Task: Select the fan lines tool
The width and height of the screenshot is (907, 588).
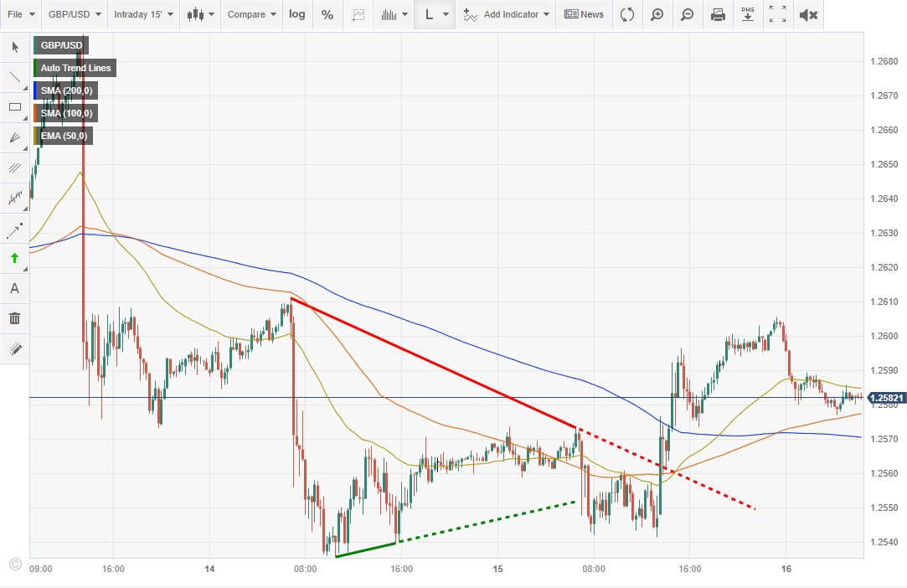Action: coord(15,137)
